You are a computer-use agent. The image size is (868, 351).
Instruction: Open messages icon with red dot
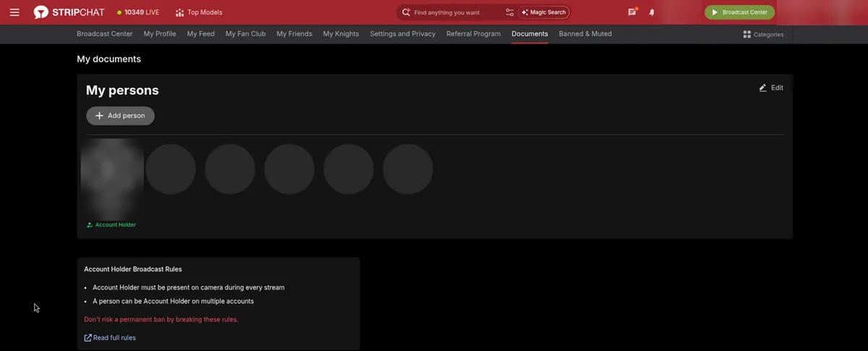point(632,12)
